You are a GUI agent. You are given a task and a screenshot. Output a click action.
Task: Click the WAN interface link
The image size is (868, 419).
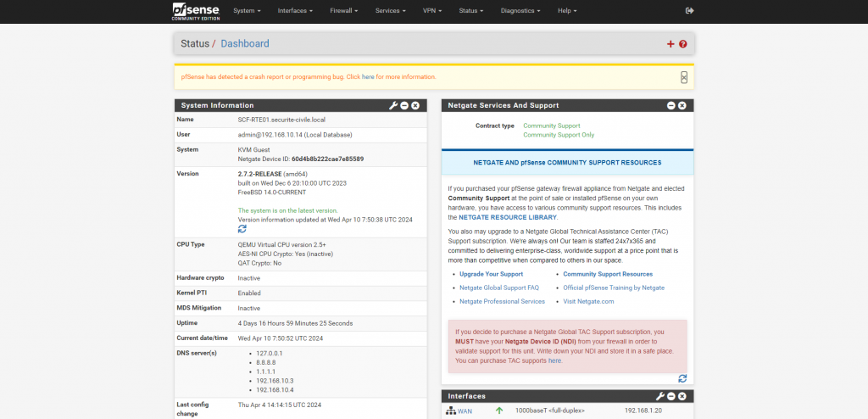465,411
